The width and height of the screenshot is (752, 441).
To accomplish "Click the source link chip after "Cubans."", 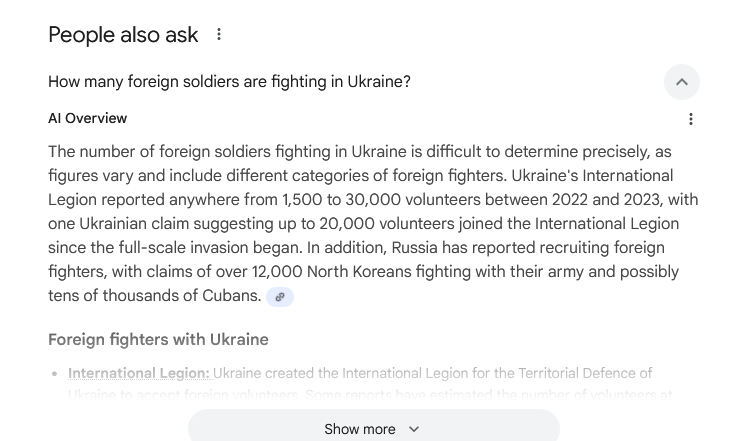I will [280, 296].
